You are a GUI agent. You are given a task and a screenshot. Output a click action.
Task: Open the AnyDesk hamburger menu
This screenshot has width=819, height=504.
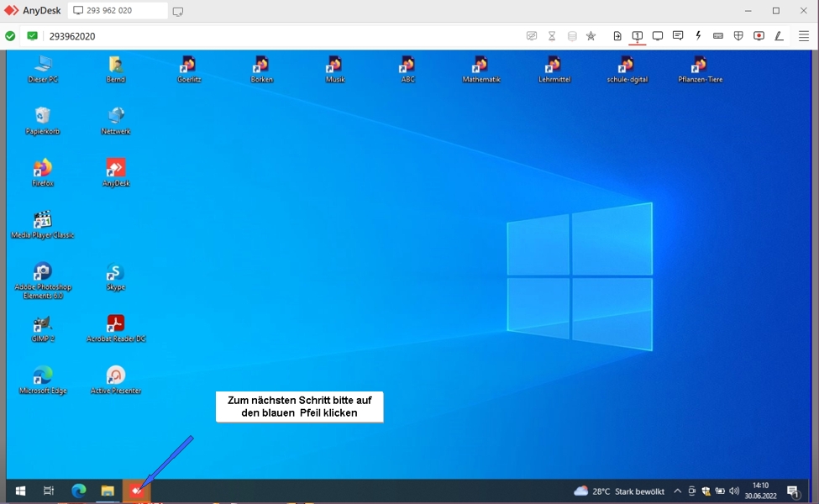pos(803,36)
